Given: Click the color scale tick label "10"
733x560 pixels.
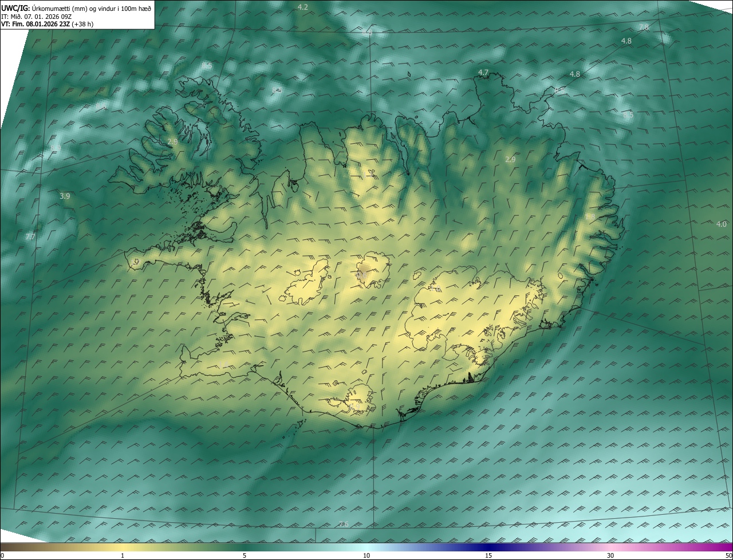Looking at the screenshot, I should 366,556.
